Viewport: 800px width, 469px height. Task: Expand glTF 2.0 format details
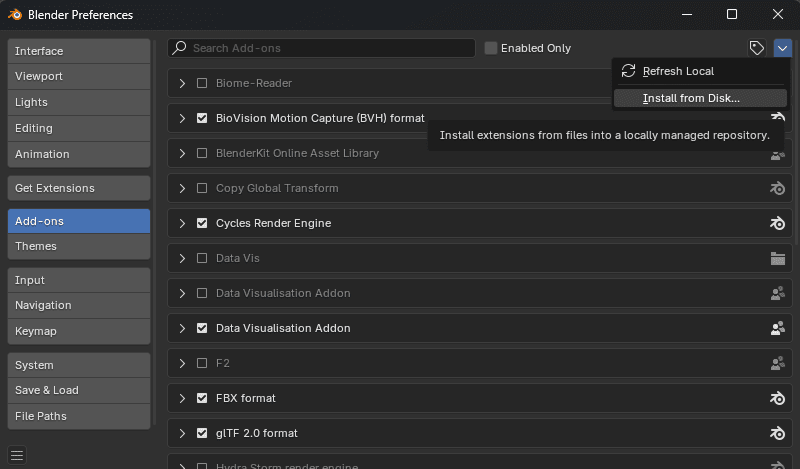click(x=182, y=433)
